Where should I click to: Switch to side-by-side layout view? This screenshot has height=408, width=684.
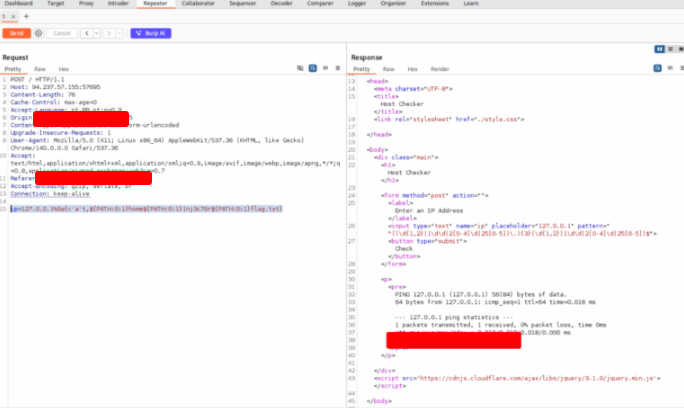659,48
